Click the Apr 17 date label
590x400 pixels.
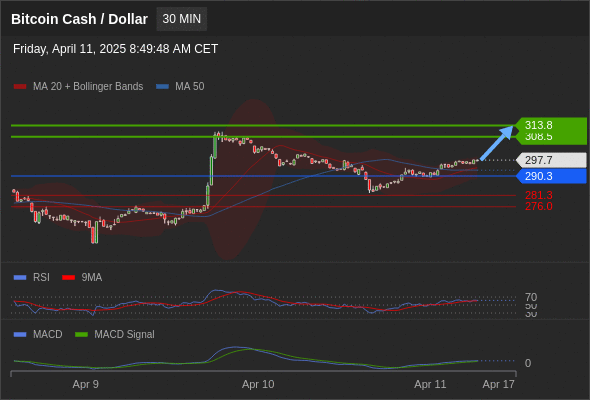(499, 384)
